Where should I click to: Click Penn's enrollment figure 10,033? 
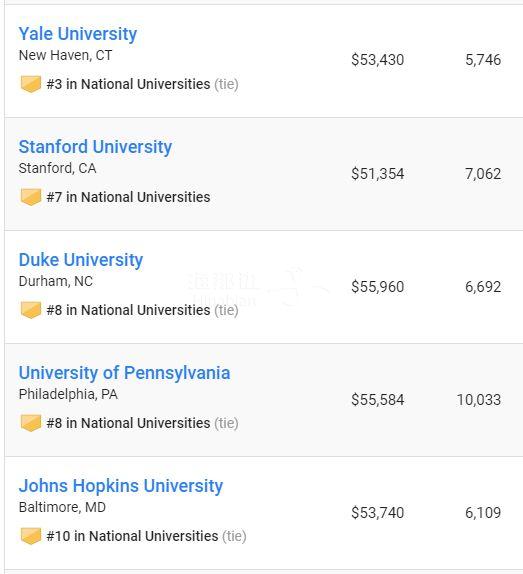point(479,400)
